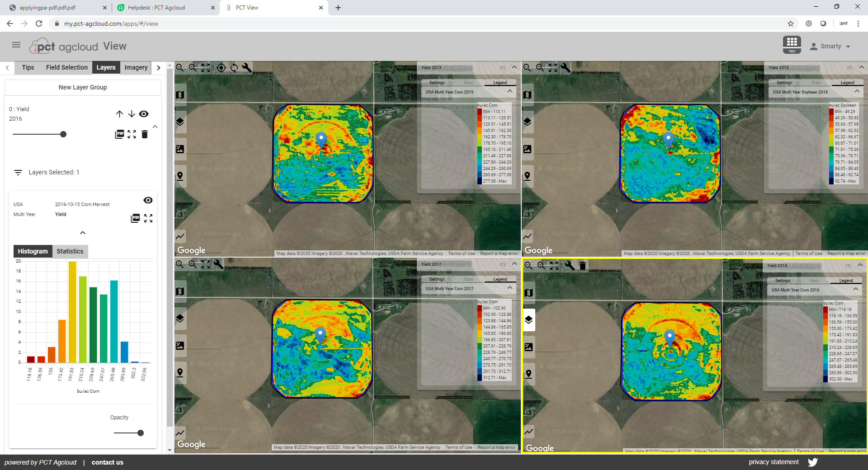Open the wrench tools on Yield 2019 map
This screenshot has height=470, width=868.
pos(247,68)
